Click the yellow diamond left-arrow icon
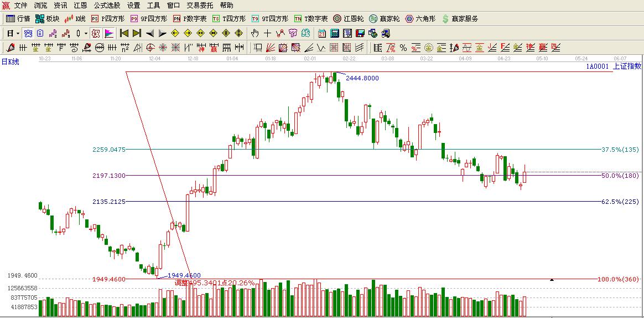The image size is (644, 318). pos(175,33)
